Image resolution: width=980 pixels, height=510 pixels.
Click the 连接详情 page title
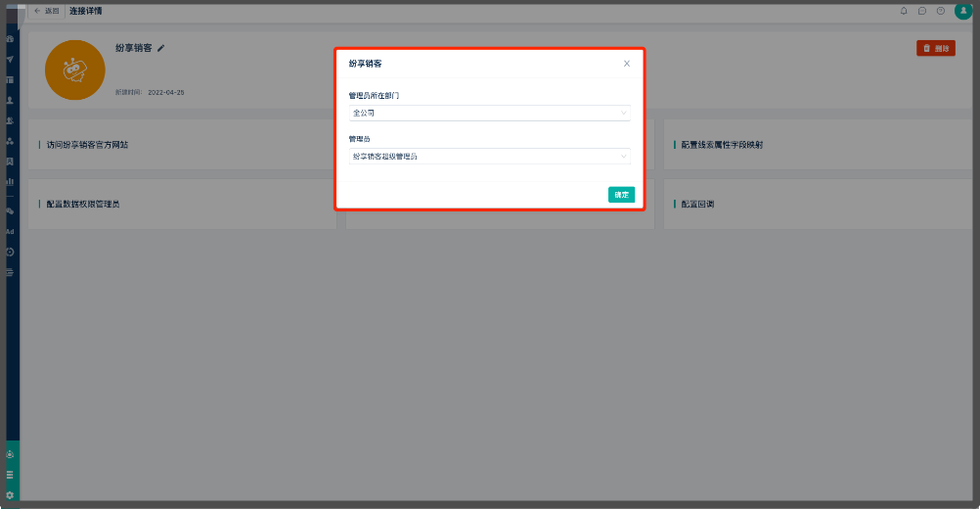[x=86, y=11]
